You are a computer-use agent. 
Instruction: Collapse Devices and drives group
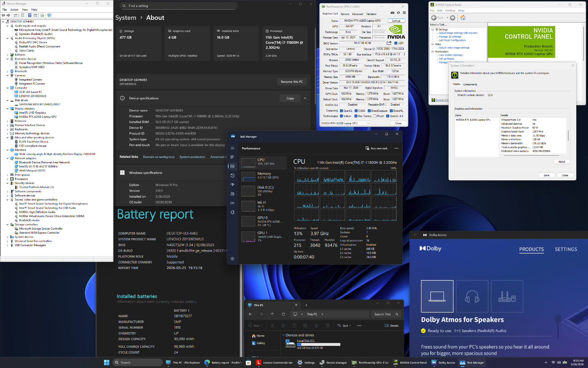tap(283, 335)
